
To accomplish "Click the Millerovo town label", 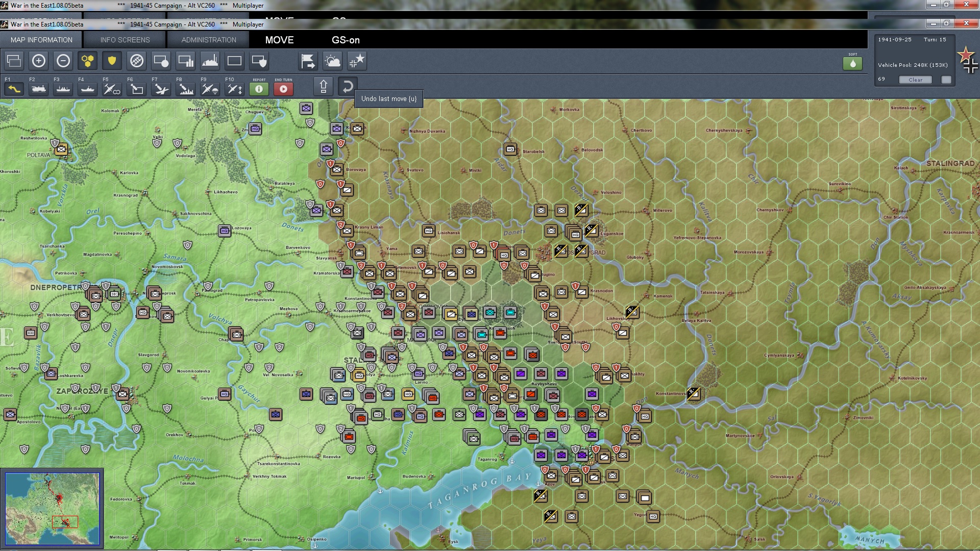I will tap(663, 210).
